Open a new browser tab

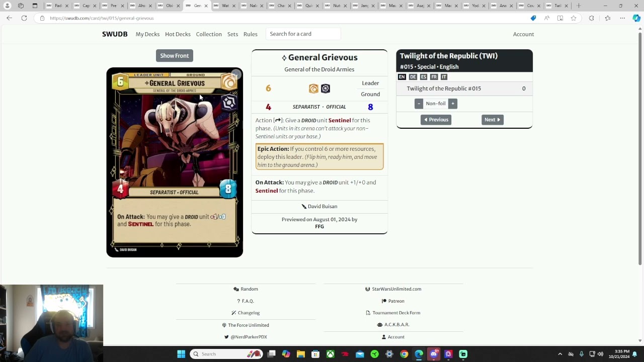tap(579, 6)
